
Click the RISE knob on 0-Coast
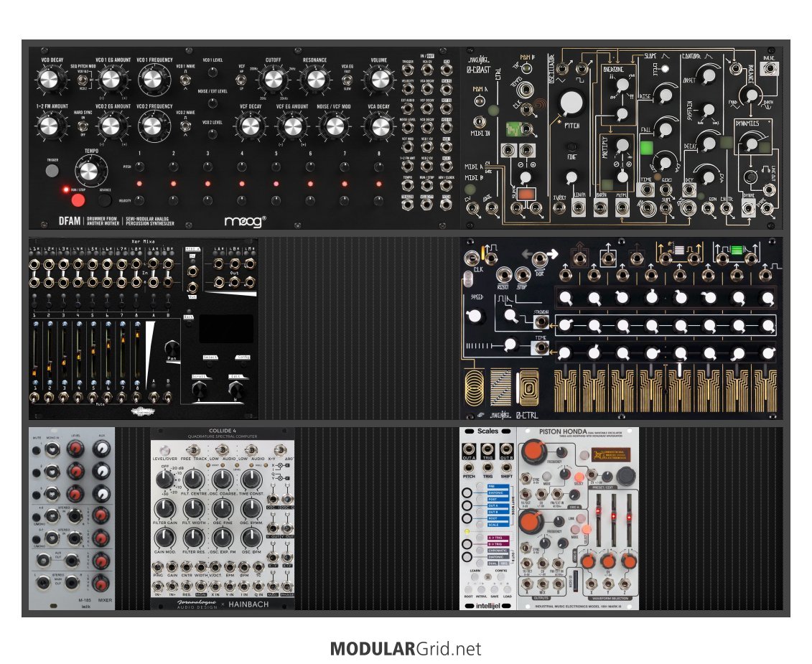coord(665,95)
